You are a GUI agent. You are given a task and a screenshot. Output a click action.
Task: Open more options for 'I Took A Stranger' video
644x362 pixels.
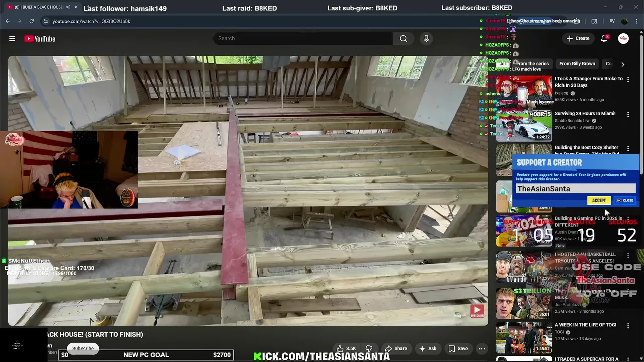pyautogui.click(x=628, y=80)
